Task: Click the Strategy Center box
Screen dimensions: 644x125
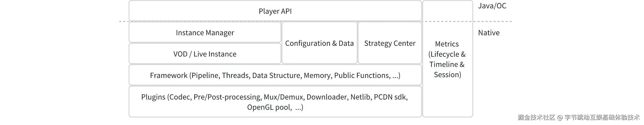Action: point(390,43)
